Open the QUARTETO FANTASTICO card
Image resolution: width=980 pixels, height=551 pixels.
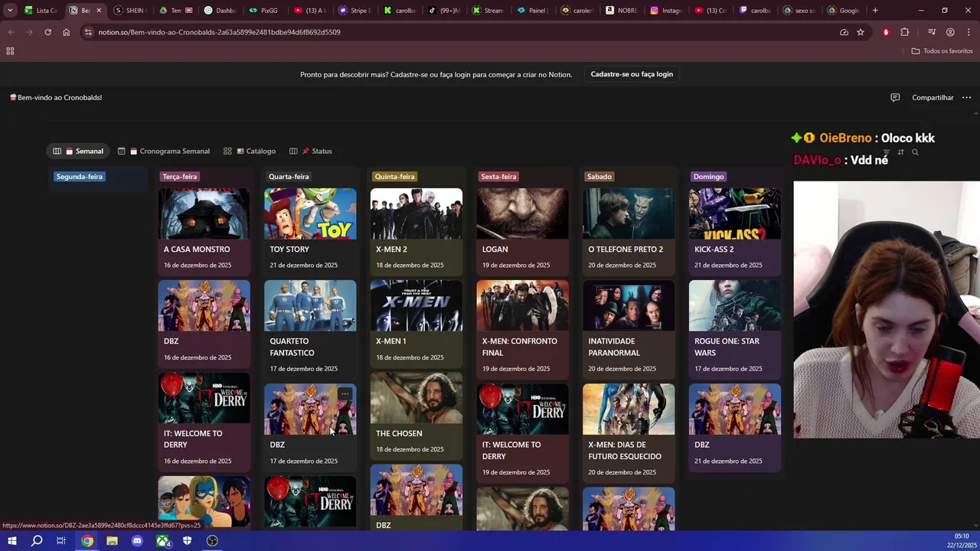[310, 329]
